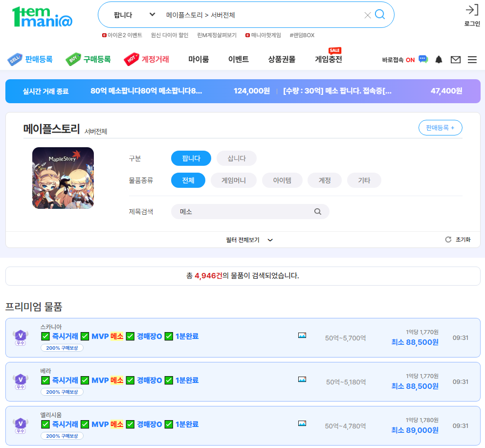Click the magnifier in 제목검색 field

coord(318,212)
